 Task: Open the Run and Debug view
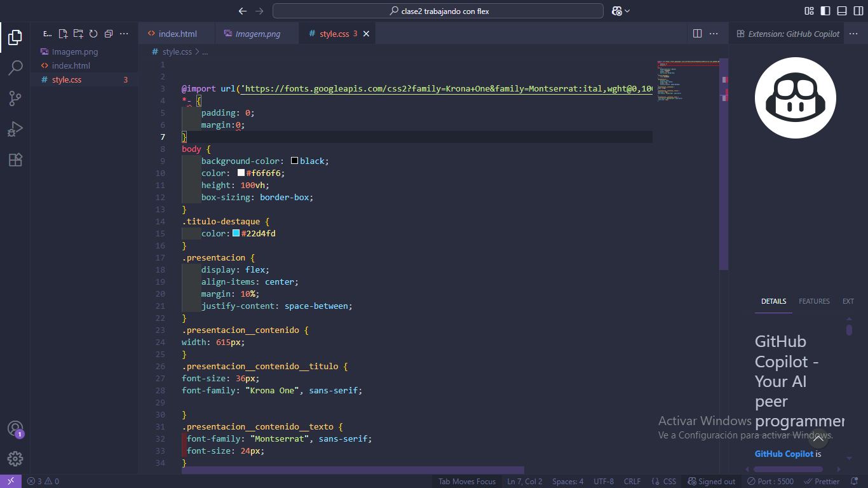(x=15, y=129)
